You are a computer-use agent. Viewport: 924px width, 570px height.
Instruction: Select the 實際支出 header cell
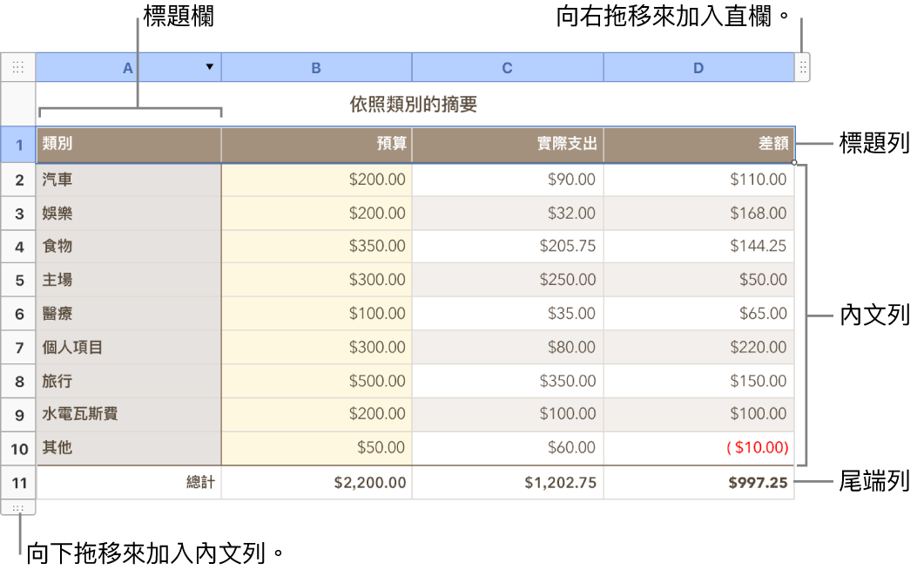(507, 144)
